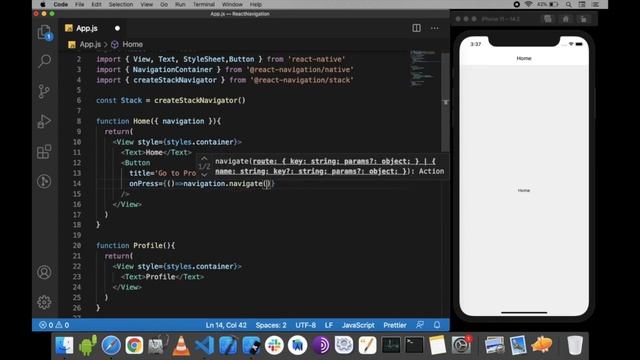This screenshot has width=640, height=360.
Task: Click the round icon below the Extensions icon
Action: 44,181
